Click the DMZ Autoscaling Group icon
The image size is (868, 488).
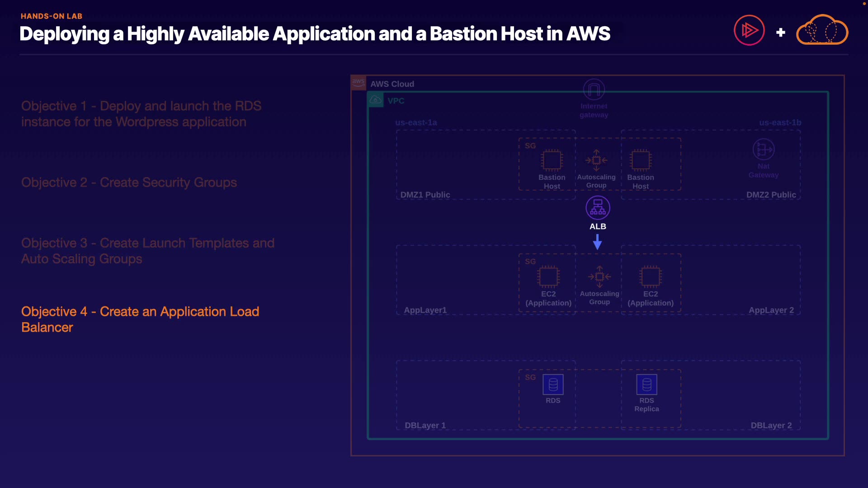(x=596, y=160)
